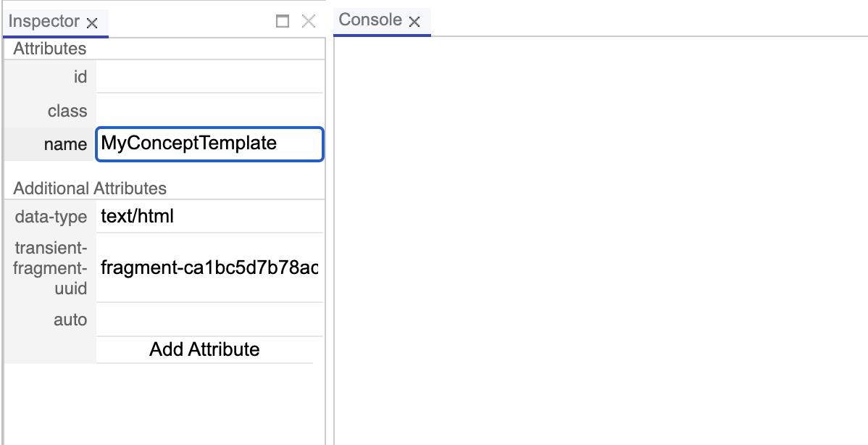Select the data-type attribute label
The width and height of the screenshot is (868, 445).
click(x=51, y=217)
